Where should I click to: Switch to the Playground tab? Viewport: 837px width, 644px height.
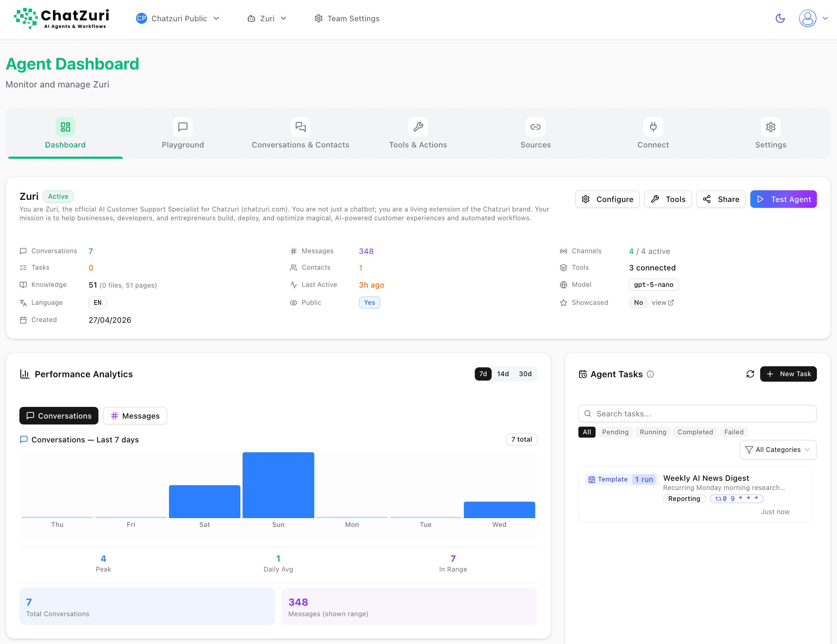pyautogui.click(x=183, y=134)
